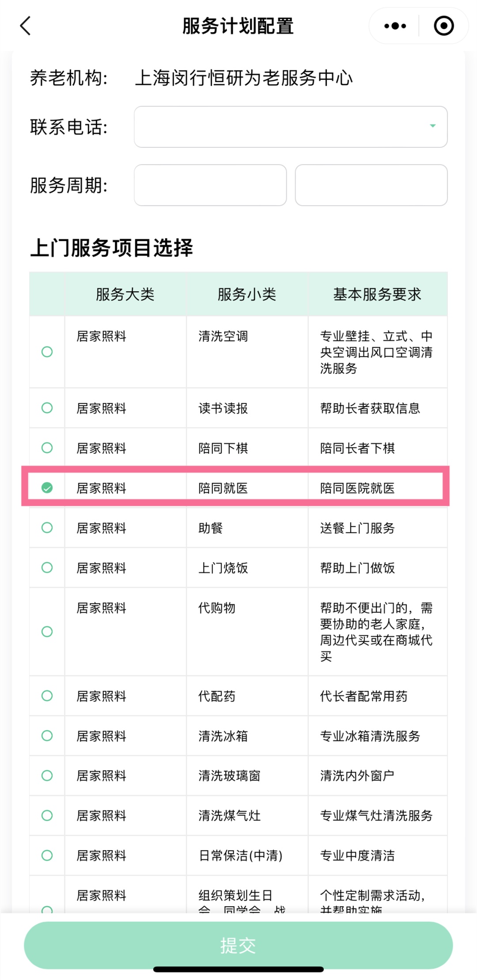Select the 陪同下棋 service radio button
Image resolution: width=477 pixels, height=980 pixels.
pyautogui.click(x=47, y=448)
